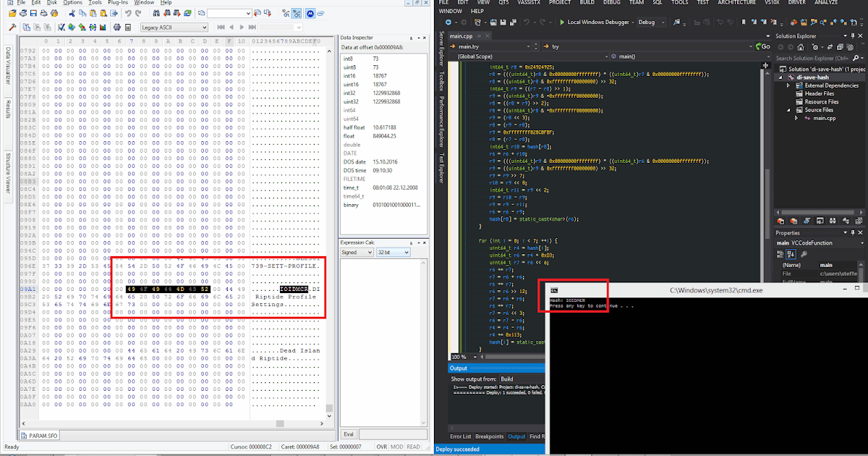Open file icon in hex editor toolbar
Screen dimensions: 868x456
coord(12,13)
